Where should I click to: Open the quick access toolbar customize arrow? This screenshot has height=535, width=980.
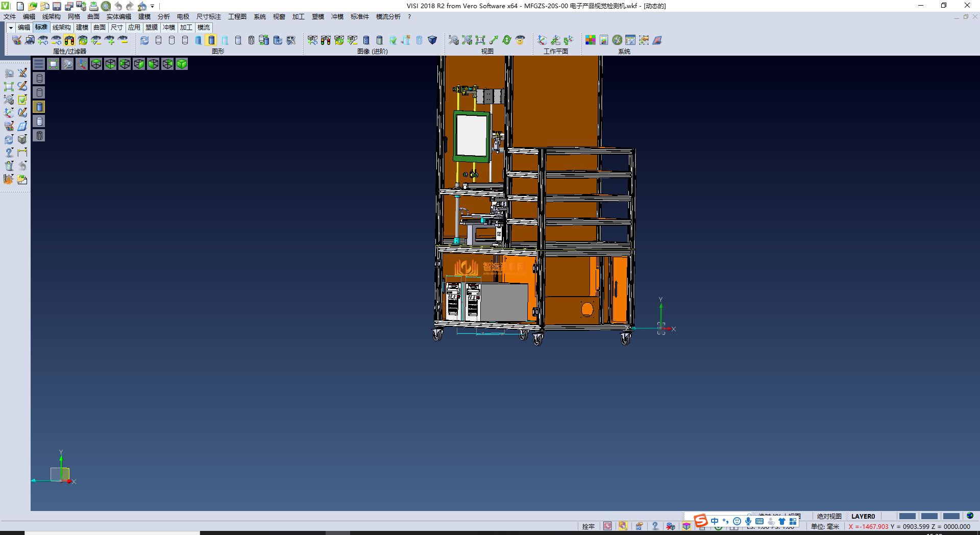pos(153,7)
